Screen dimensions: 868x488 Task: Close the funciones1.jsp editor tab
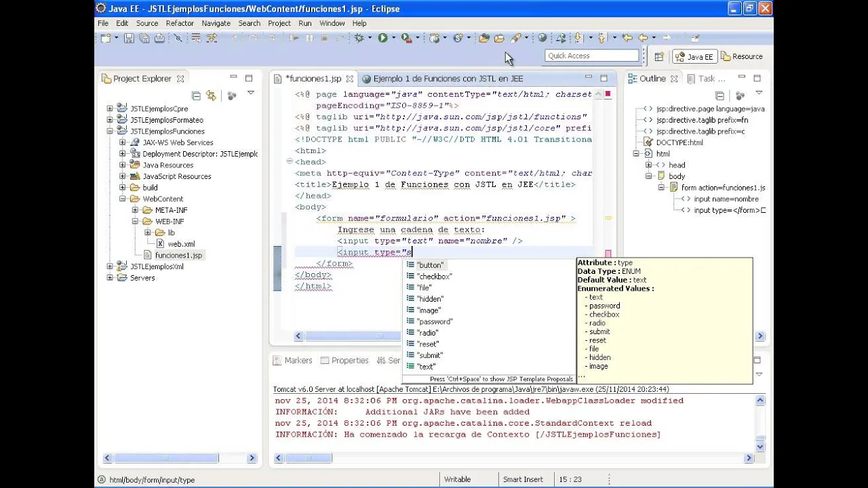(349, 79)
